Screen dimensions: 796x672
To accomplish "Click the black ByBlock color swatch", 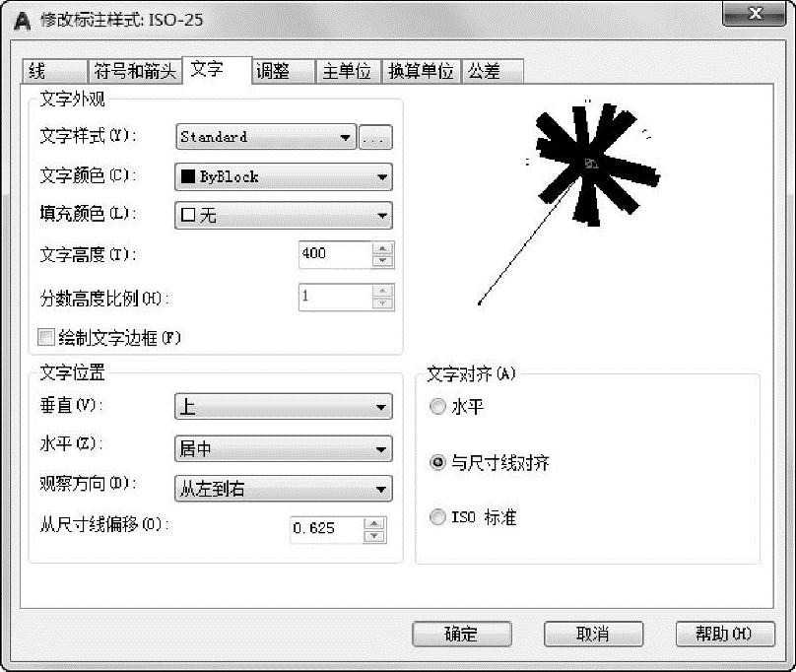I will click(188, 176).
